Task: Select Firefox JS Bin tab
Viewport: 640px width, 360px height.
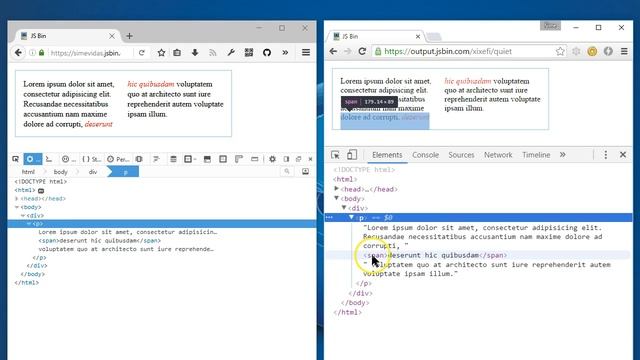Action: click(x=67, y=36)
